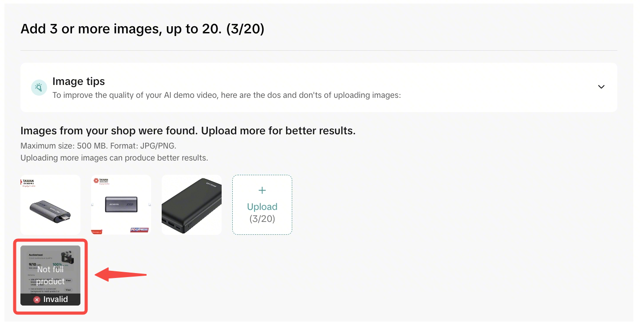
Task: Click the PC Express logo on SSD image
Action: (x=139, y=230)
